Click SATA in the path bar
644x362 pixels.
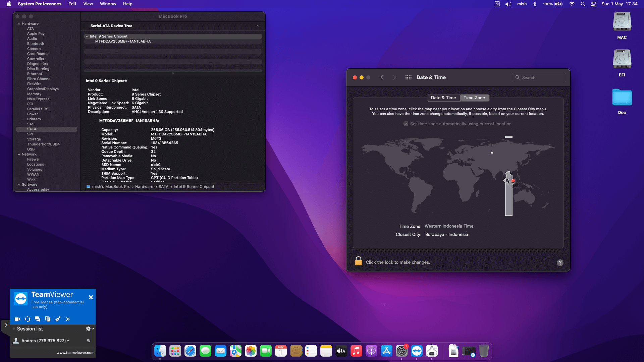point(163,187)
